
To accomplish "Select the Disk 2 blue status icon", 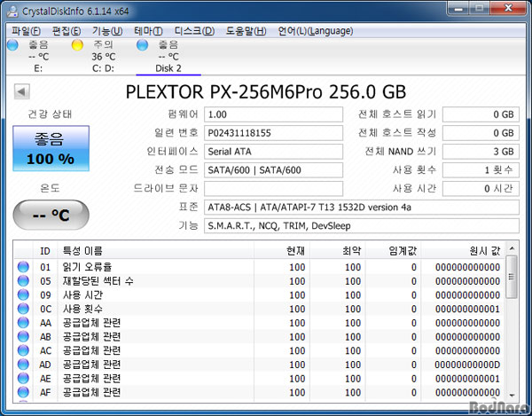I will click(x=142, y=44).
